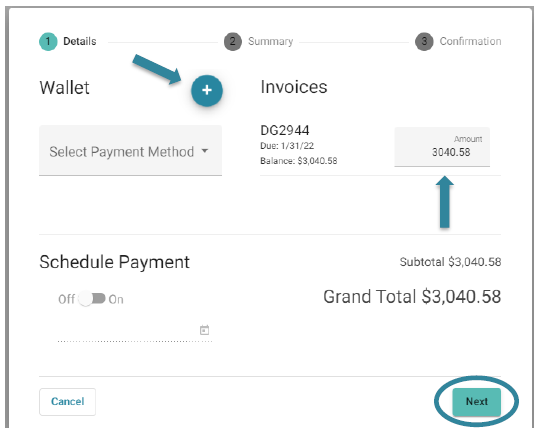Toggle the Schedule Payment switch on

[x=92, y=299]
